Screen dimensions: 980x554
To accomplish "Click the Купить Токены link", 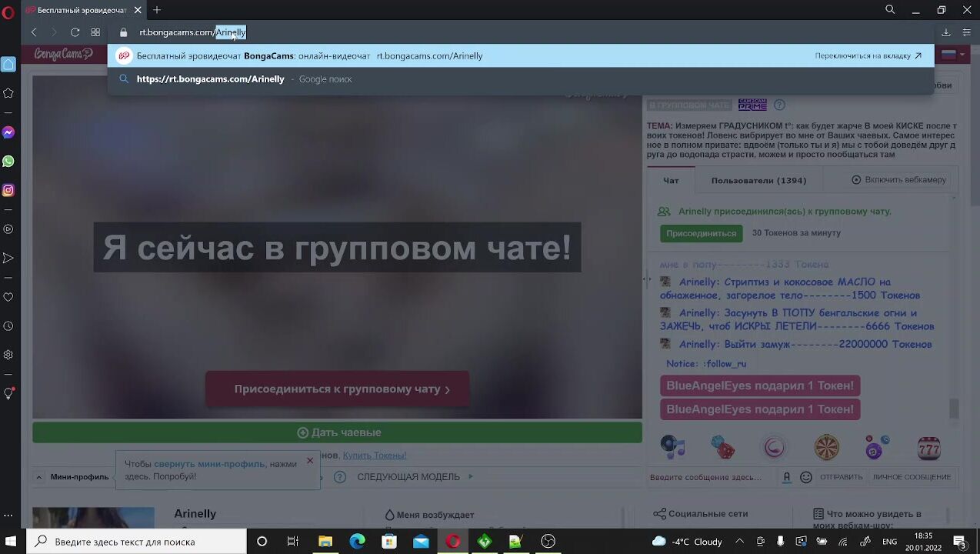I will coord(375,456).
